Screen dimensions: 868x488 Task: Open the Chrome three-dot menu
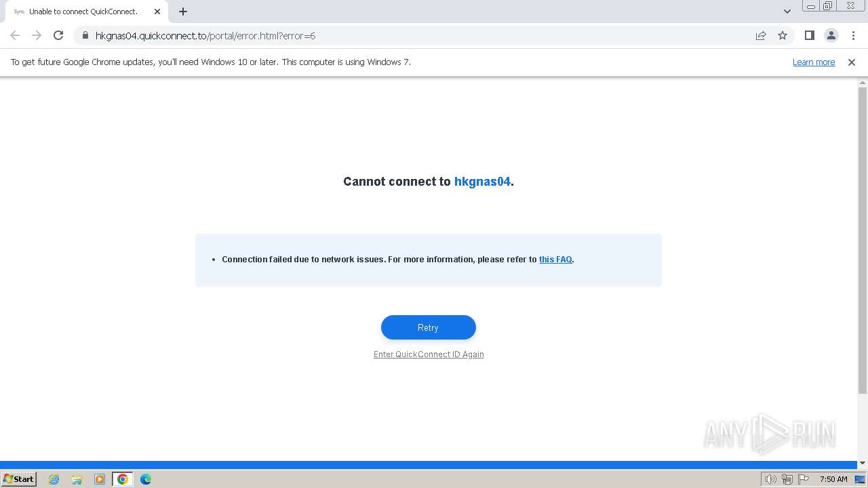tap(853, 35)
